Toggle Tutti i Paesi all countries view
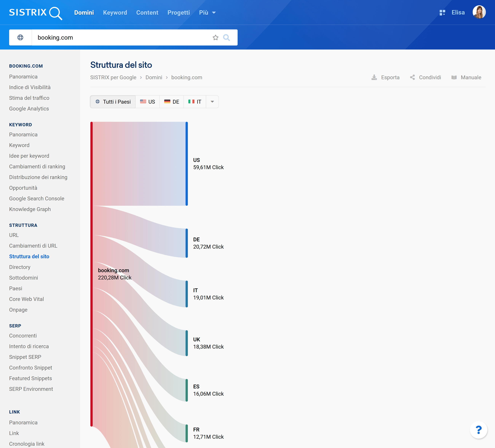495x448 pixels. coord(113,102)
